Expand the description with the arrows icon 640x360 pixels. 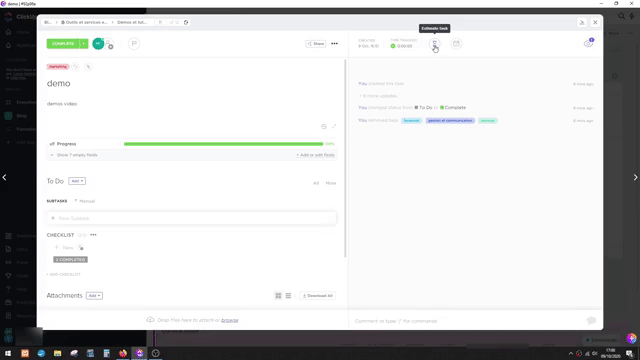click(334, 127)
